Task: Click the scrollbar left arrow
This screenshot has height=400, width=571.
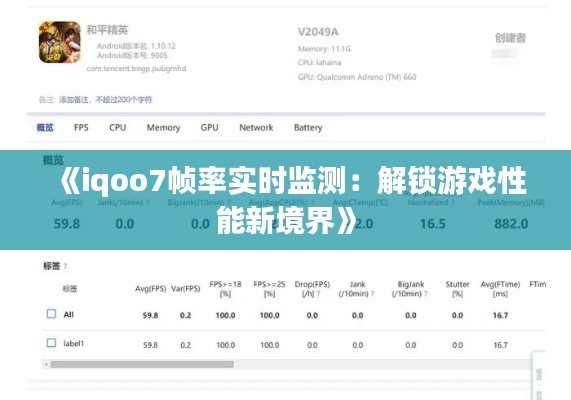Action: pyautogui.click(x=46, y=364)
